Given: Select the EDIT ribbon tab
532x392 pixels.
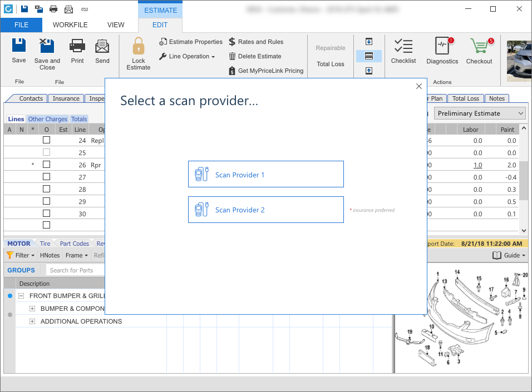Looking at the screenshot, I should (x=160, y=25).
